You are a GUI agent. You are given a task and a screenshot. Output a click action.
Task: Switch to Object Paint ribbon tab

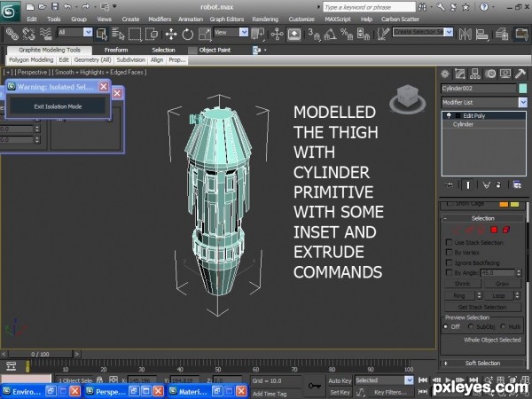215,50
